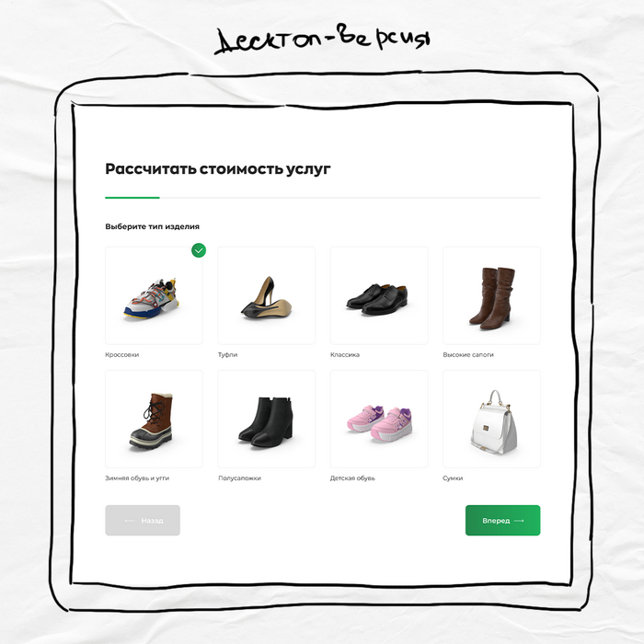Select the Кроссовки sneaker card

[x=154, y=295]
